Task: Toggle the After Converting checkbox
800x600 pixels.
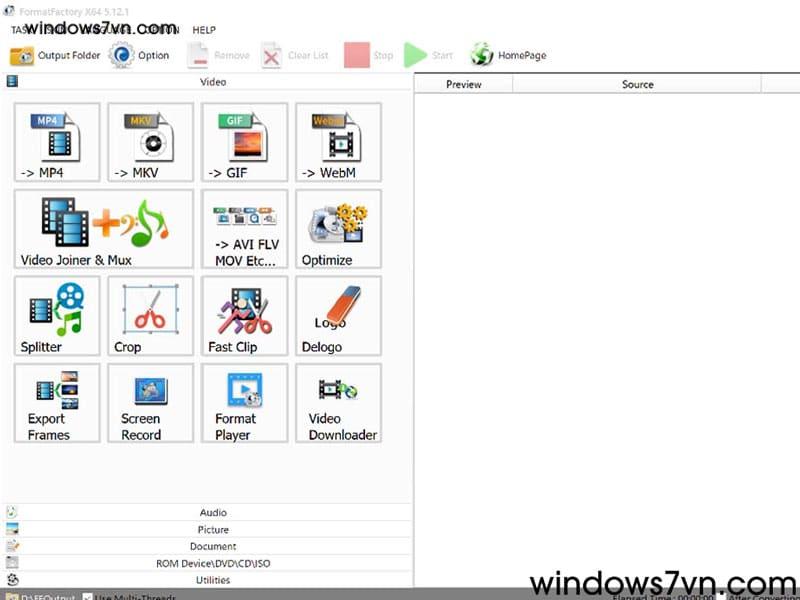Action: (x=723, y=596)
